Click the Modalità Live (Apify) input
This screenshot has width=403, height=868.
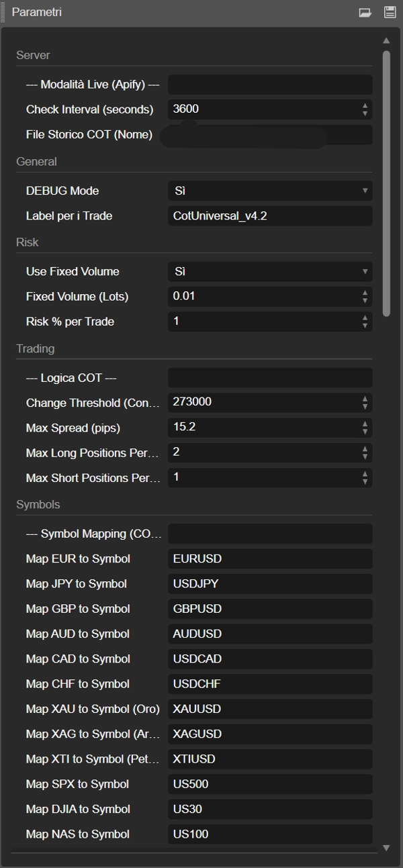point(269,84)
